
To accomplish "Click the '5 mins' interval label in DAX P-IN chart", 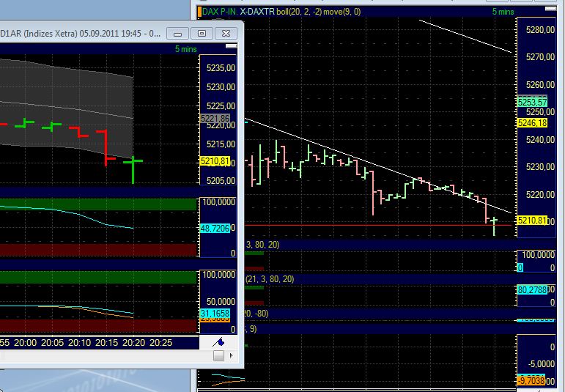I will [x=503, y=12].
